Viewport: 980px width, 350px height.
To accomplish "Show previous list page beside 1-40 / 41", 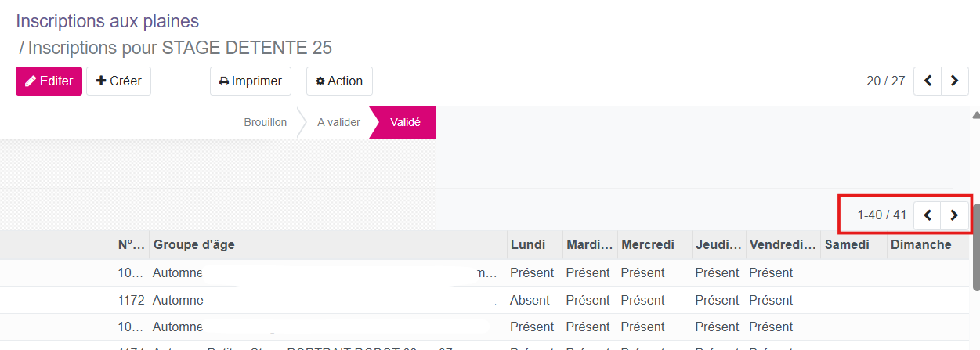I will [928, 215].
